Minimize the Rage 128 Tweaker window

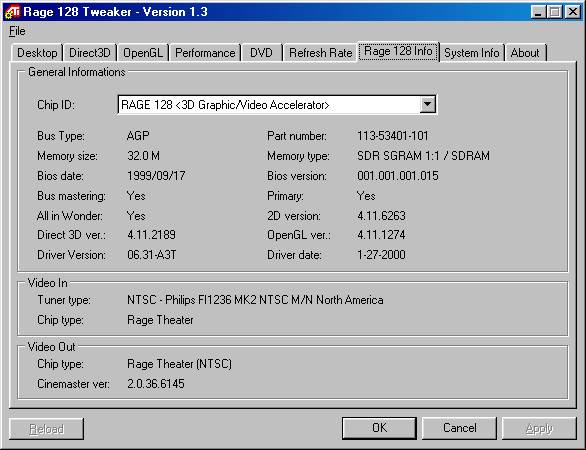[538, 12]
